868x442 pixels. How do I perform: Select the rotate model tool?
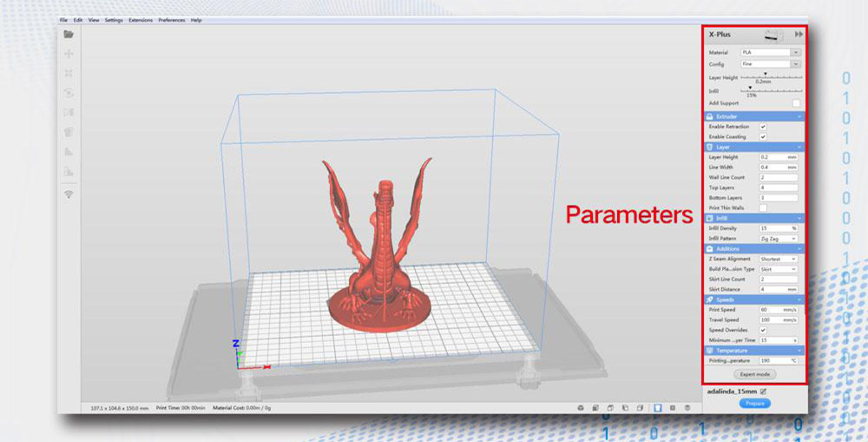coord(69,93)
